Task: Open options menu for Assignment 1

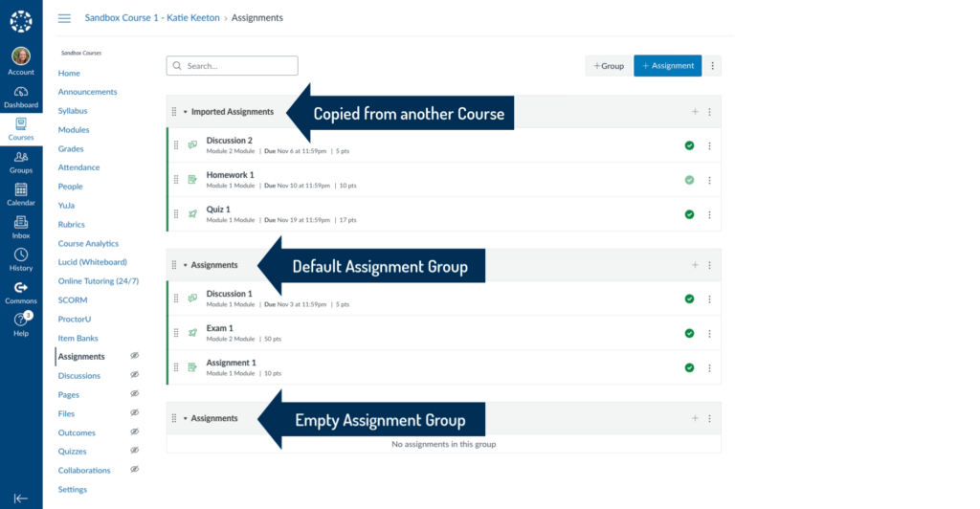Action: click(709, 367)
